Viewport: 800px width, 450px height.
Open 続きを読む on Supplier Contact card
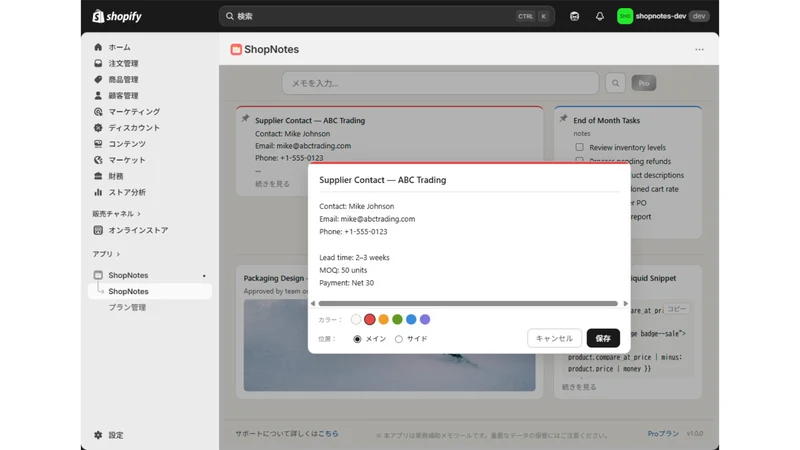point(272,184)
